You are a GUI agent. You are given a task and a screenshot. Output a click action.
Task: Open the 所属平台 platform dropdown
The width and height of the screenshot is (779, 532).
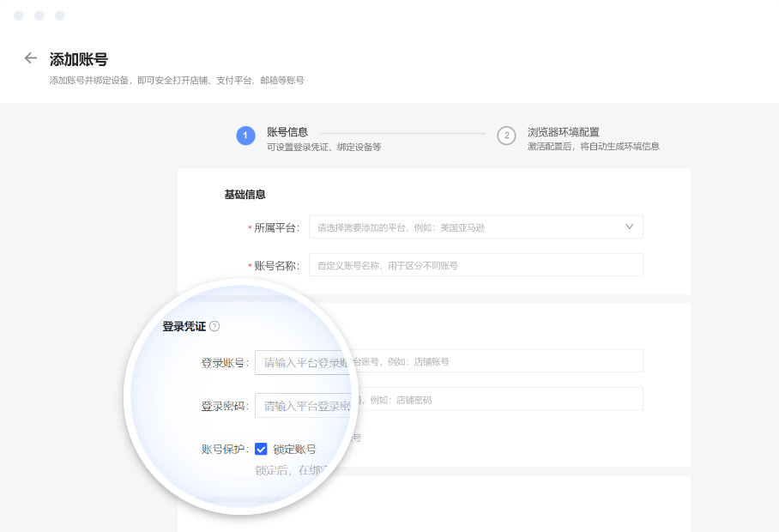[475, 227]
